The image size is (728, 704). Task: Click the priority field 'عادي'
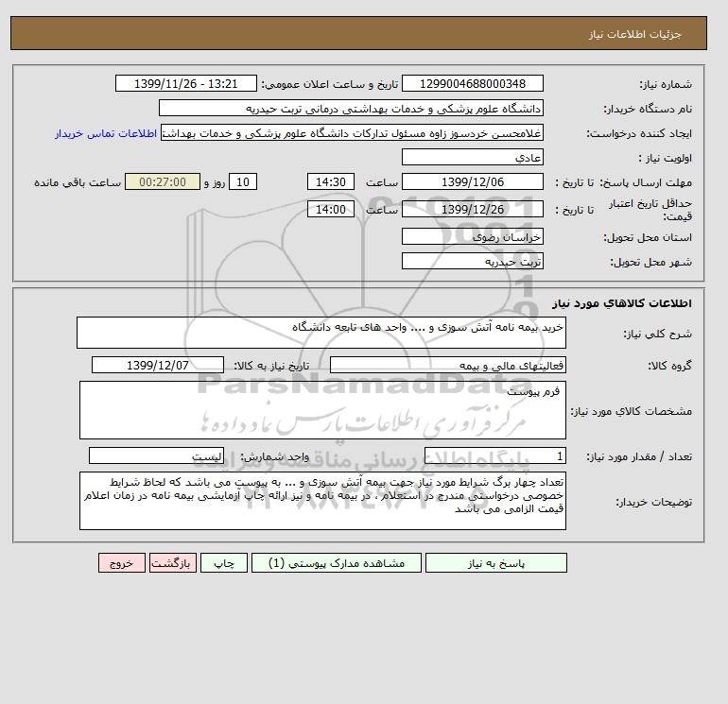click(x=472, y=157)
